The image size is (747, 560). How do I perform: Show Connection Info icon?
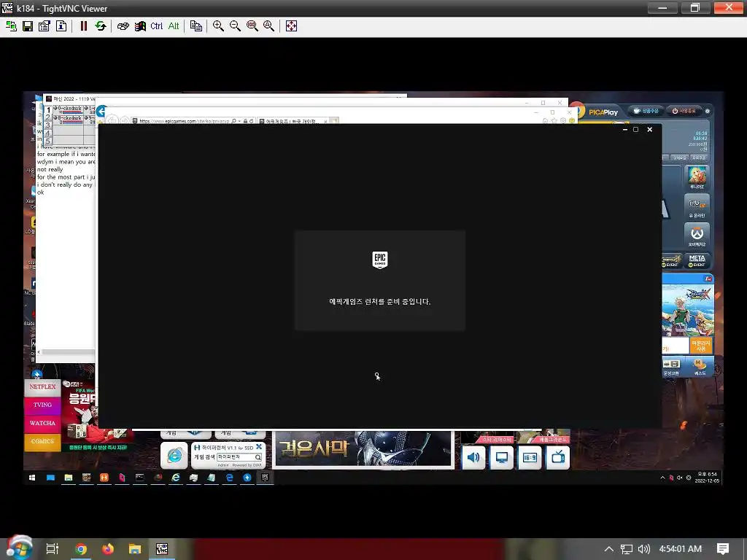click(61, 26)
